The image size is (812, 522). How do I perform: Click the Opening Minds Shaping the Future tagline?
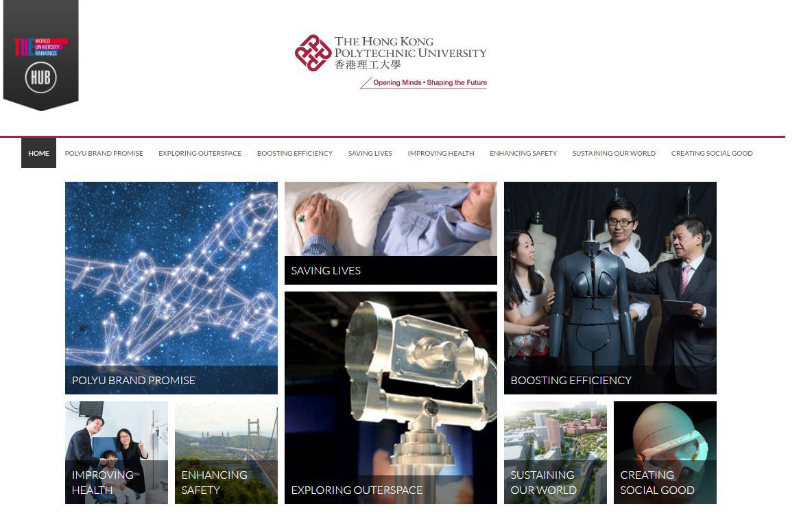[x=430, y=82]
